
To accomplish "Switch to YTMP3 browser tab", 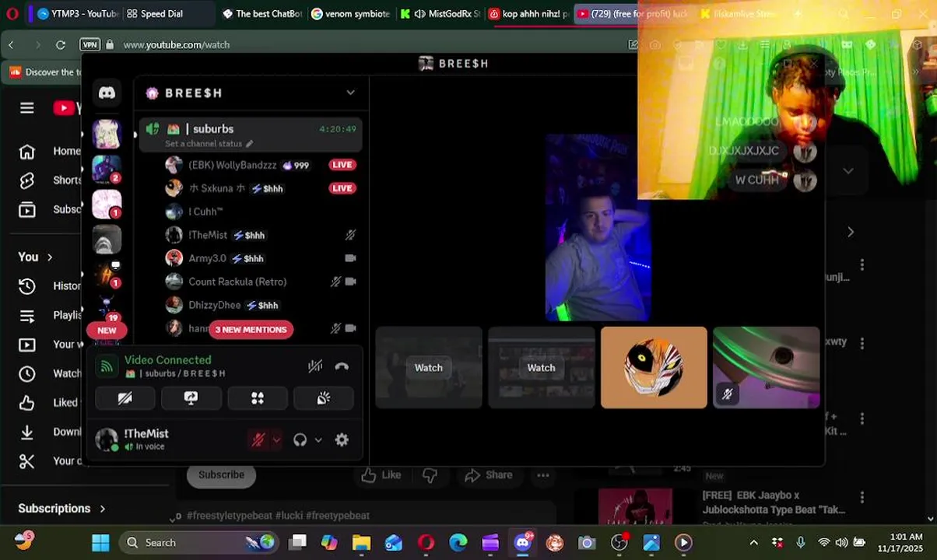I will [x=78, y=13].
